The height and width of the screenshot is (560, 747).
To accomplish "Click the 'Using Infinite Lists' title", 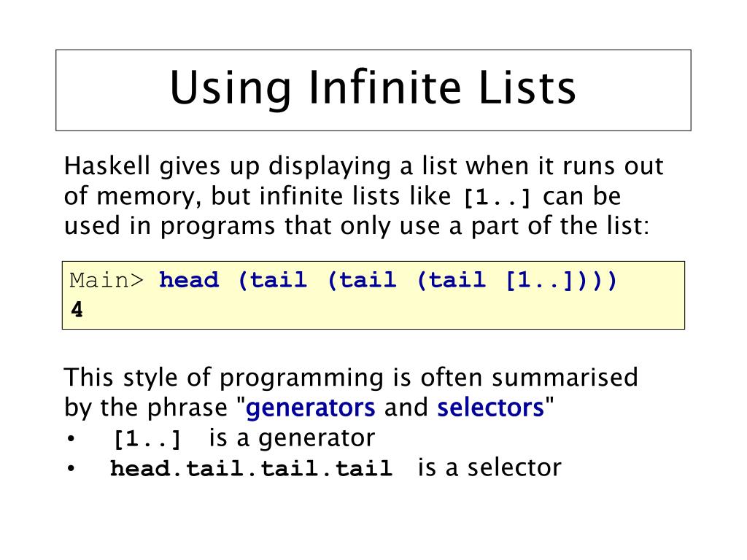I will point(373,88).
